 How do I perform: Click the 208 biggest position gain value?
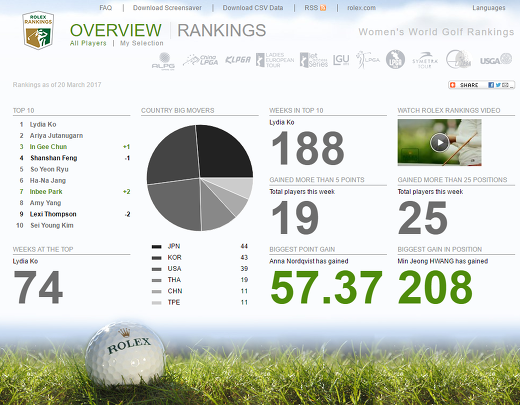click(435, 287)
